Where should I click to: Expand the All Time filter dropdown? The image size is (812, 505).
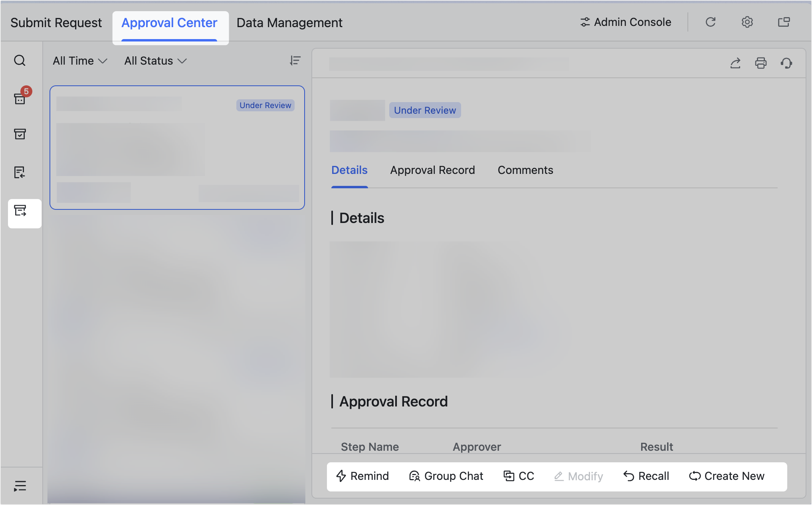[79, 61]
